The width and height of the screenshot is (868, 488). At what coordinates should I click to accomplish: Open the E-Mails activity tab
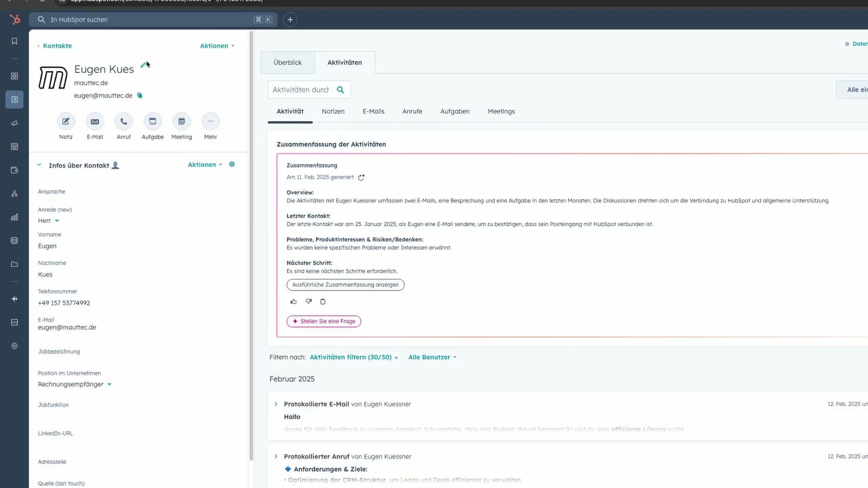click(373, 111)
